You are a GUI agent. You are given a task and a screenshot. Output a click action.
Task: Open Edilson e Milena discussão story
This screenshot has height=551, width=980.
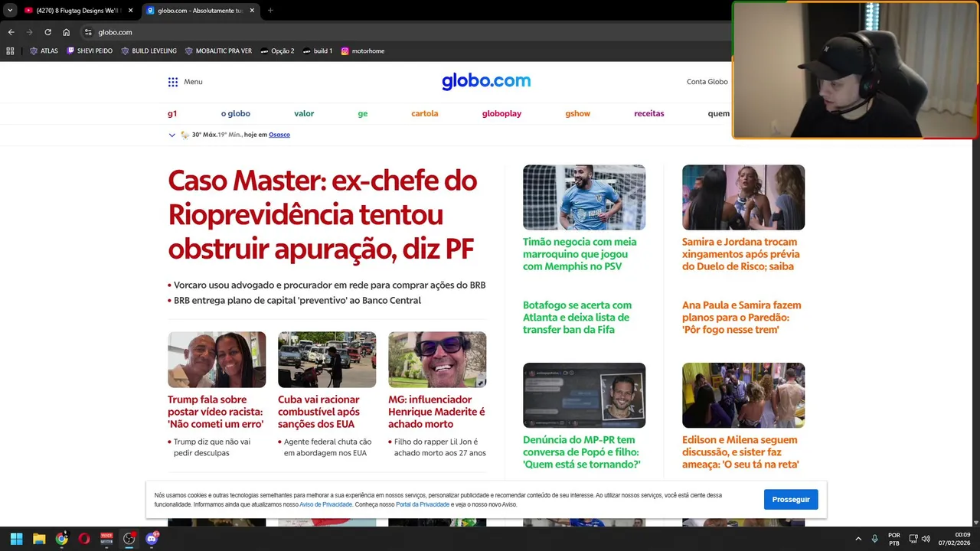pyautogui.click(x=740, y=452)
